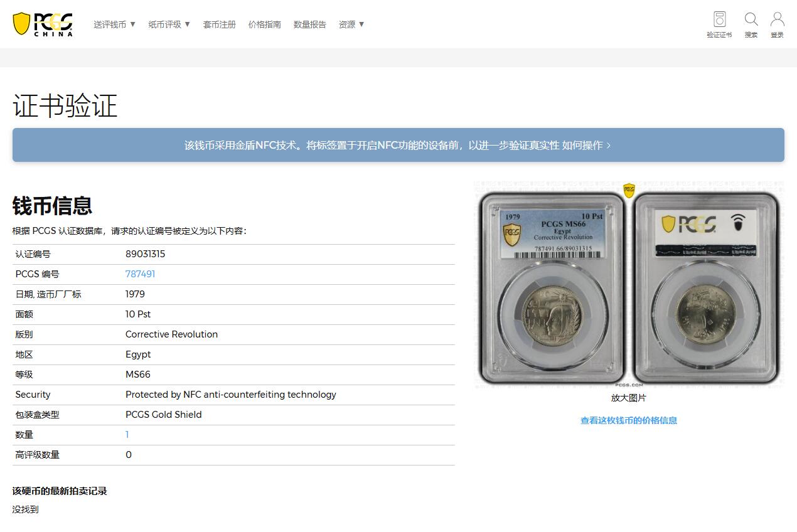Viewport: 797px width, 532px height.
Task: Click the 认证编号 row label
Action: click(33, 254)
